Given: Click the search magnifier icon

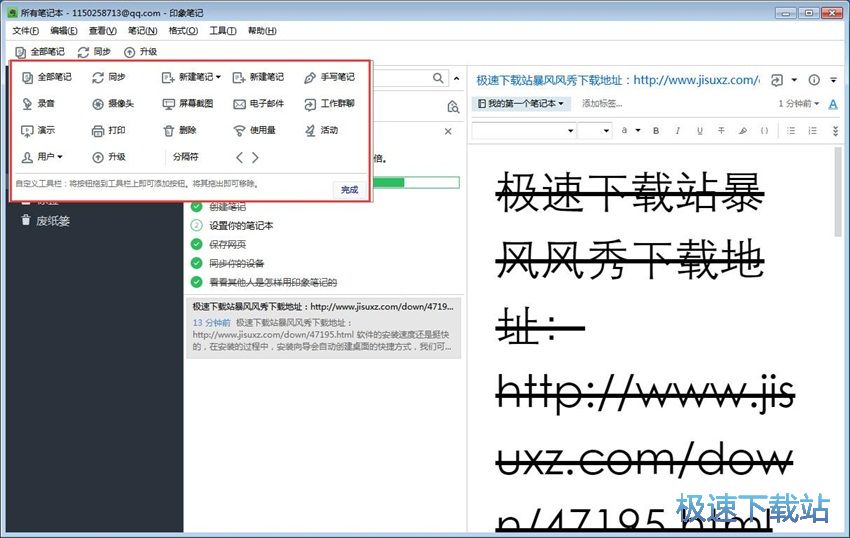Looking at the screenshot, I should point(438,78).
